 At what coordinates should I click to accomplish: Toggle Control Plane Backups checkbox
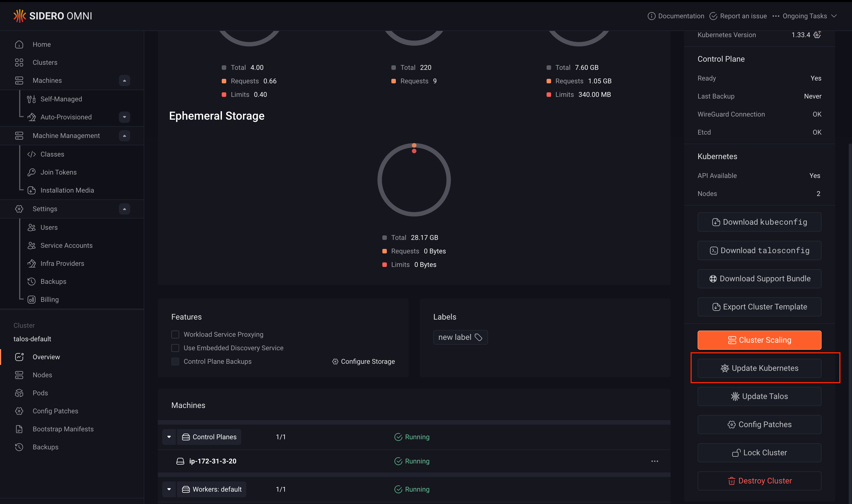(175, 362)
